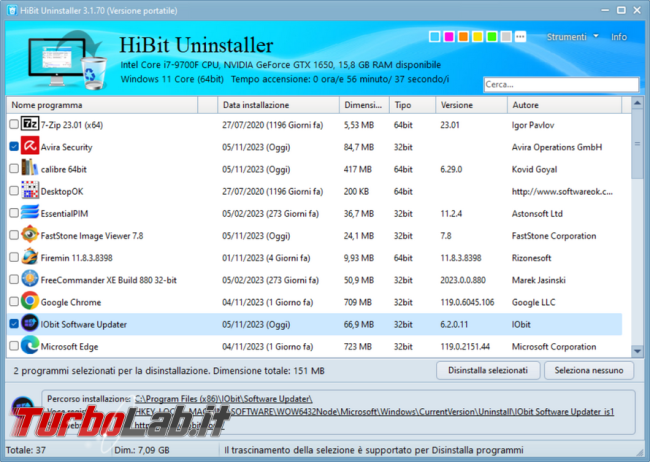Open more theme colors ellipsis button
The image size is (650, 462).
[x=520, y=36]
